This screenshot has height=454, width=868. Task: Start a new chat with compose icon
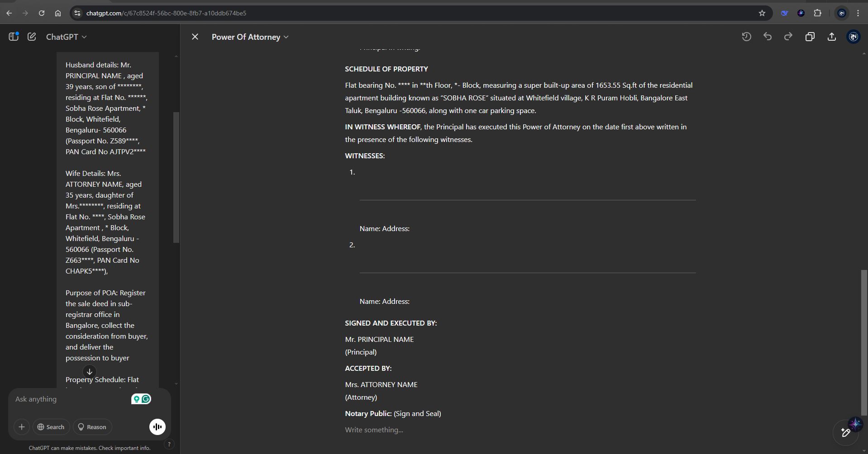click(x=32, y=37)
